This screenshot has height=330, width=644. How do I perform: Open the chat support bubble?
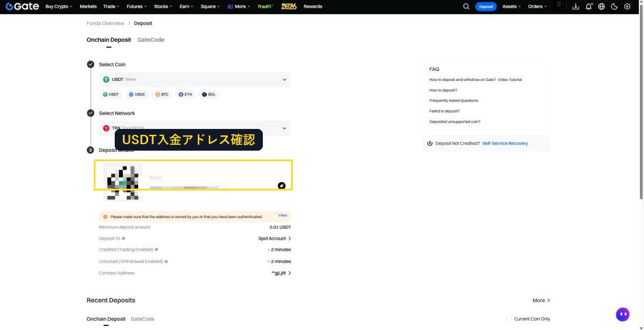pyautogui.click(x=623, y=314)
